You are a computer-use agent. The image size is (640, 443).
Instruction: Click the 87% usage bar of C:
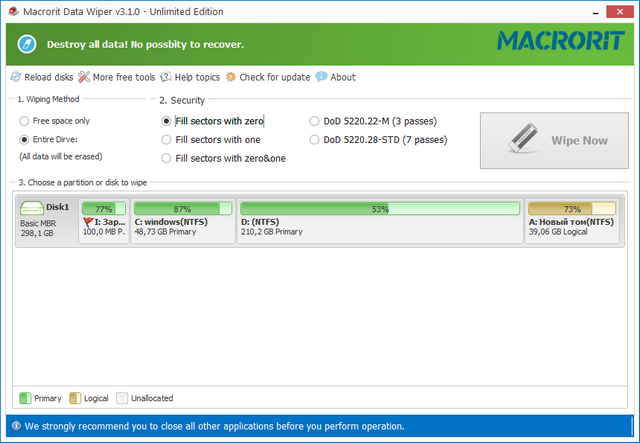[183, 209]
